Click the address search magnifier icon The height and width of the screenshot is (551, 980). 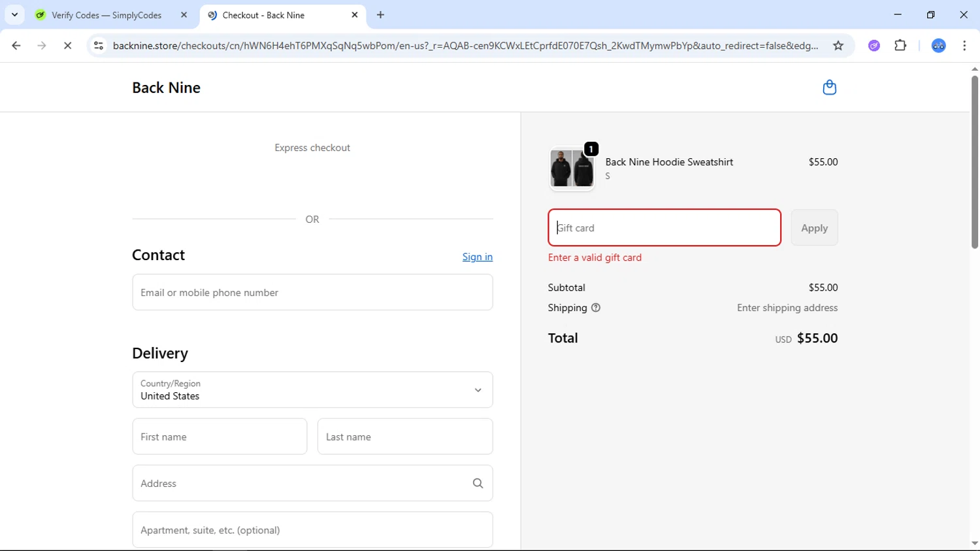(478, 484)
